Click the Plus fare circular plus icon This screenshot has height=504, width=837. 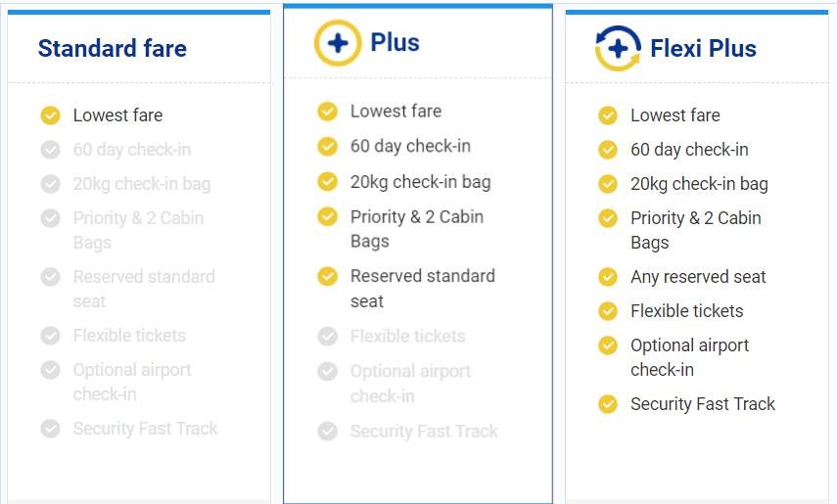pyautogui.click(x=337, y=43)
